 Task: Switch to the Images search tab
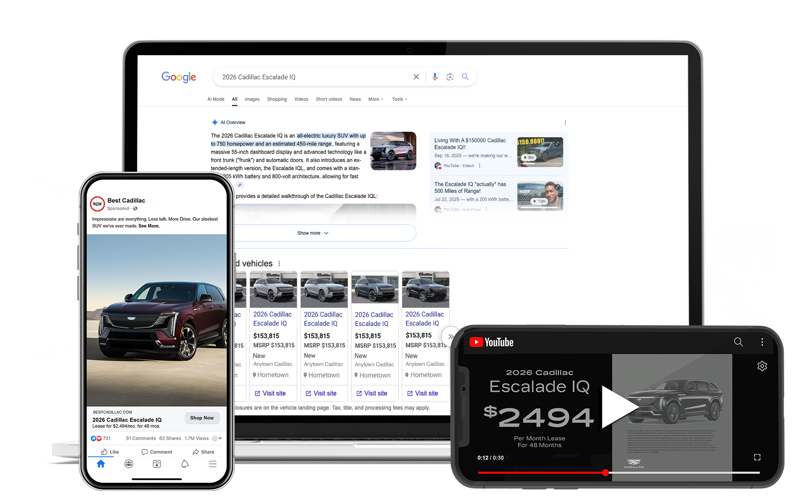pyautogui.click(x=252, y=99)
